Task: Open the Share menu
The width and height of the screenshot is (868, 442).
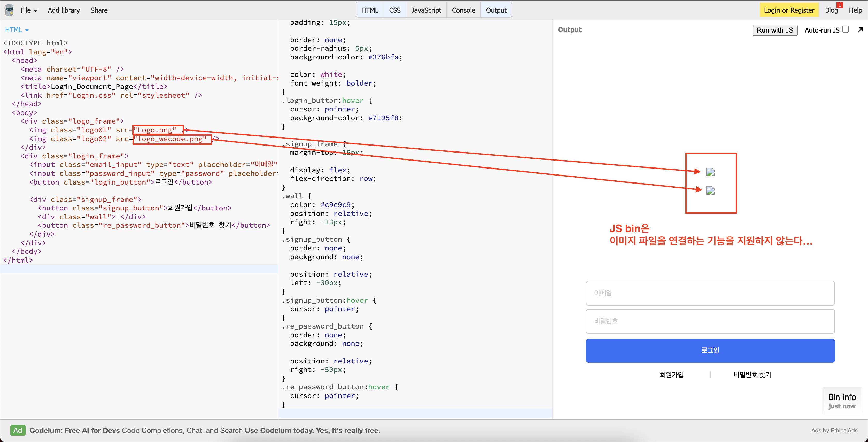Action: click(99, 10)
